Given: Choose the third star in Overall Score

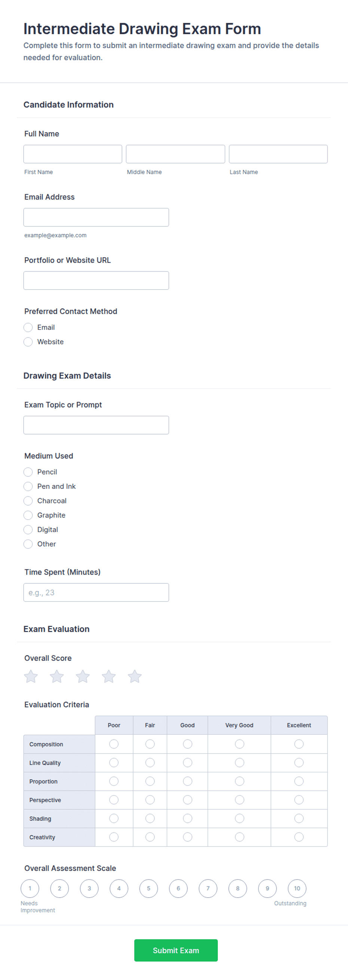Looking at the screenshot, I should tap(82, 676).
